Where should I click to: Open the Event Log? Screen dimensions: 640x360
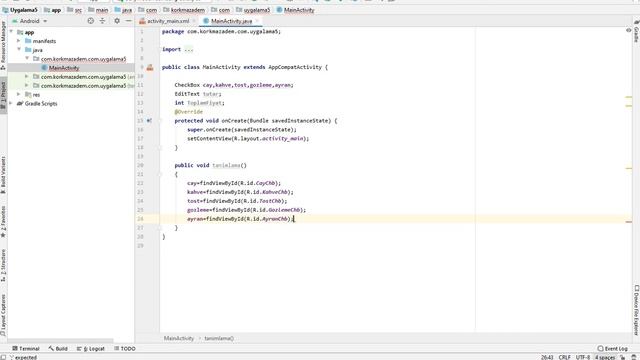tap(612, 349)
